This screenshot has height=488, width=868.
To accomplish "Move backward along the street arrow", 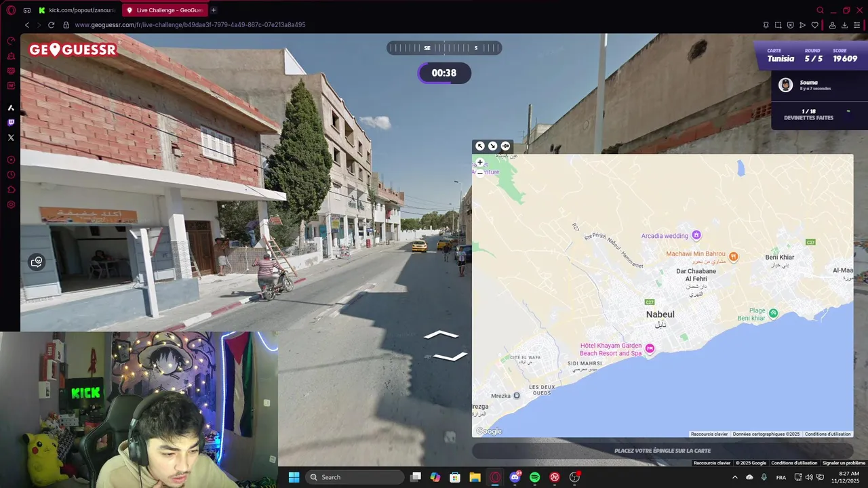I will 450,357.
